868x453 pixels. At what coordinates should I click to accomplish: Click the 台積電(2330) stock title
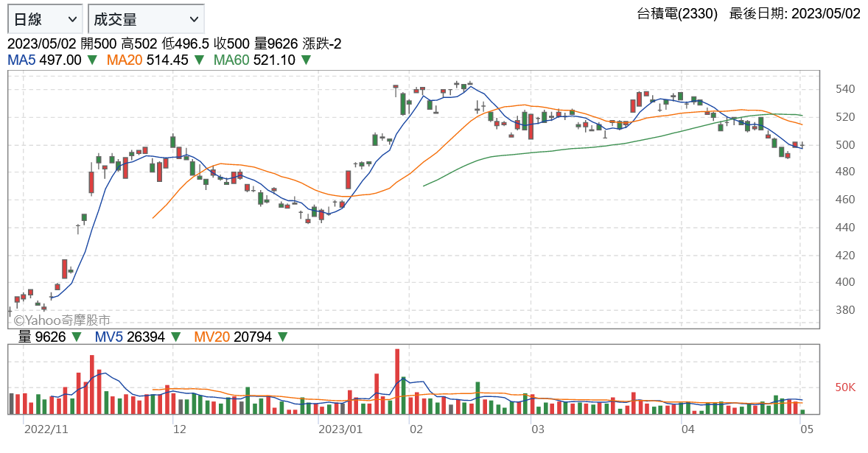coord(677,14)
